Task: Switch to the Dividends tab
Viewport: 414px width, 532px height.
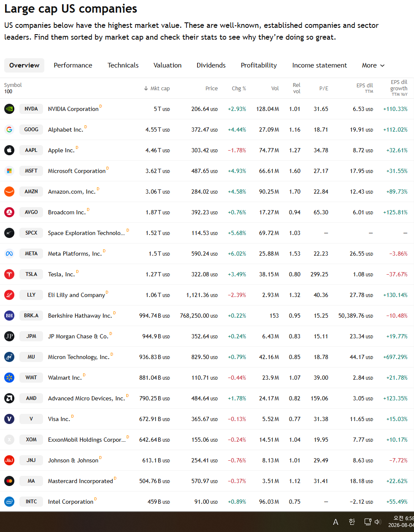Action: point(211,65)
